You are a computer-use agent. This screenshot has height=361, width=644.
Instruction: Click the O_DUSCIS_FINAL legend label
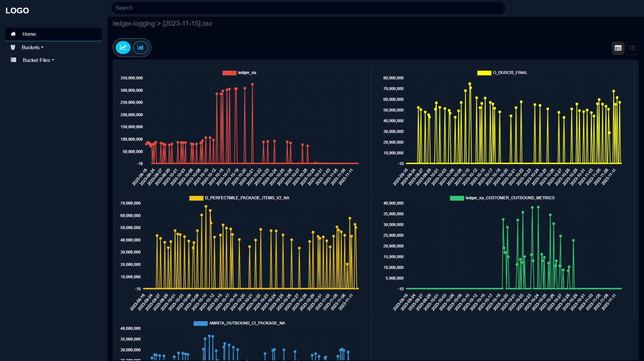[x=510, y=73]
